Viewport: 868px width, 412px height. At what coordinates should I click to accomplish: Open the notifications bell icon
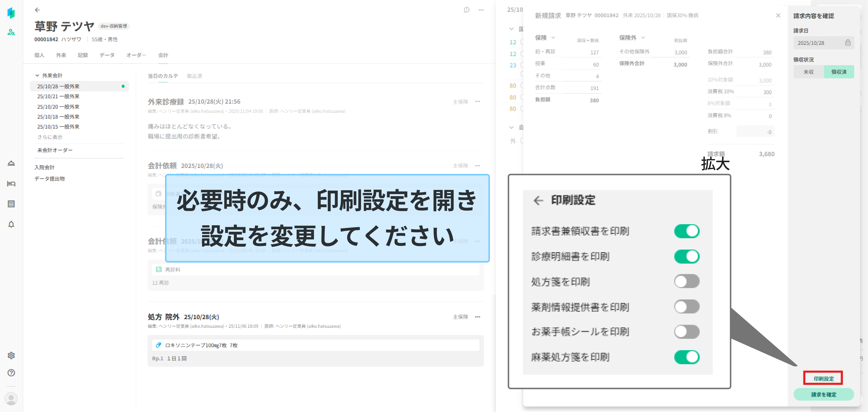[11, 224]
